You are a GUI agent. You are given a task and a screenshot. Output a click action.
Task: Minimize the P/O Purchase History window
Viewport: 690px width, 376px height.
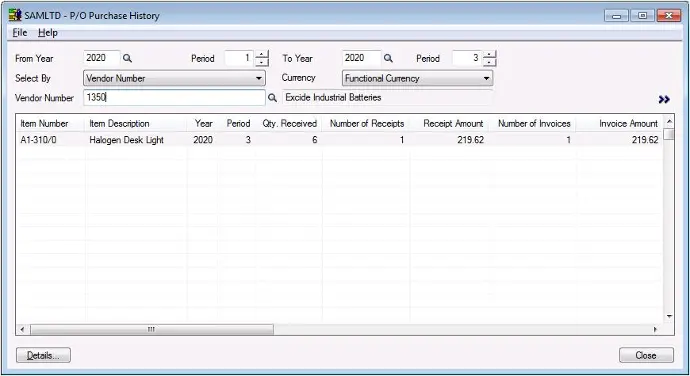click(x=617, y=16)
